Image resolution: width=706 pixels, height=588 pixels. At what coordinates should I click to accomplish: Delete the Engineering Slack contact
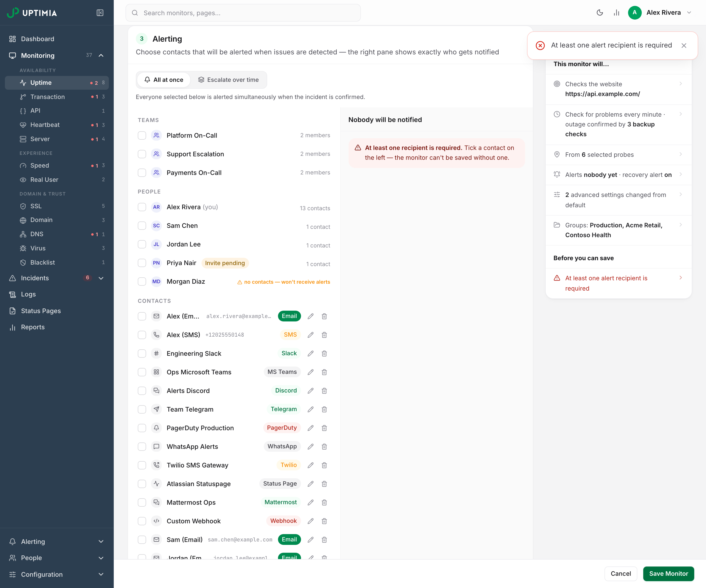point(324,354)
